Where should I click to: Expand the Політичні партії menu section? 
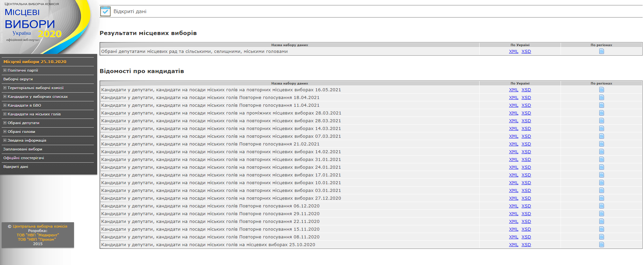[5, 70]
